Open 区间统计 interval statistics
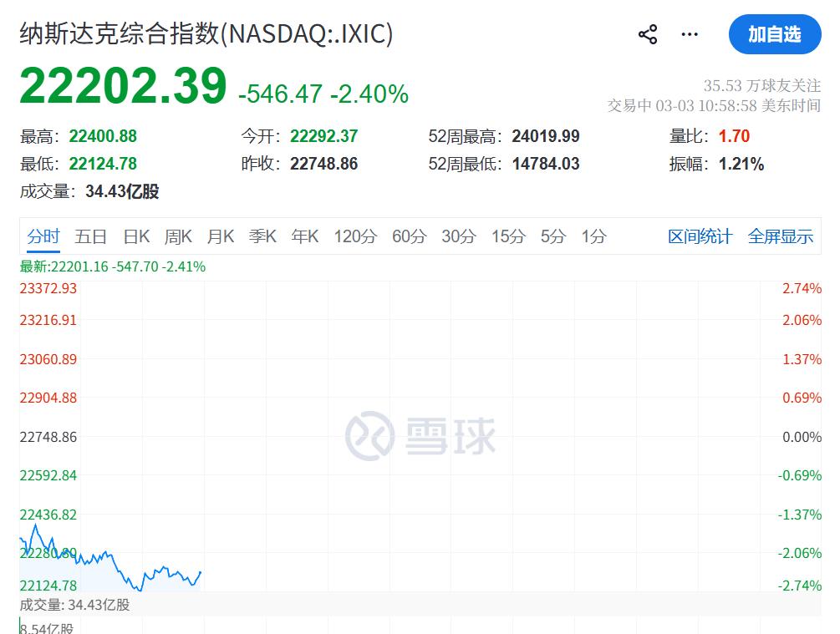Screen dimensions: 840x634 [700, 236]
